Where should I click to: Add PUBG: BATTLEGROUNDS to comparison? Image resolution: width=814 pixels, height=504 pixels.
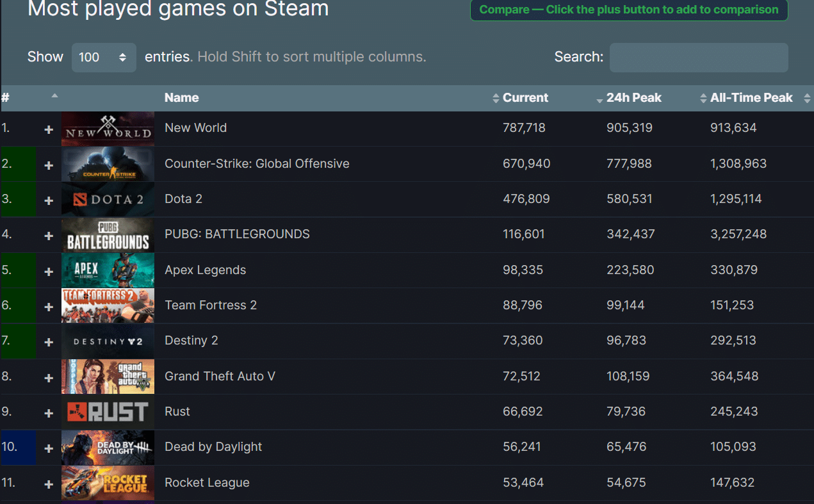pyautogui.click(x=48, y=236)
